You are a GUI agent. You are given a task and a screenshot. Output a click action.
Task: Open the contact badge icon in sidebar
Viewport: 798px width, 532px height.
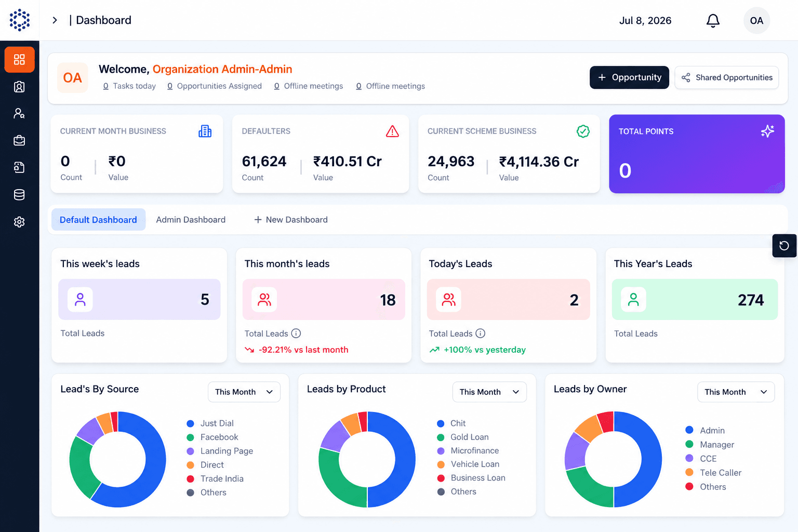19,87
